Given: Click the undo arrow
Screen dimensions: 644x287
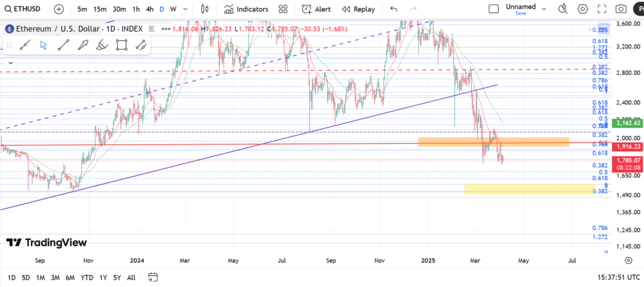Looking at the screenshot, I should click(x=394, y=9).
